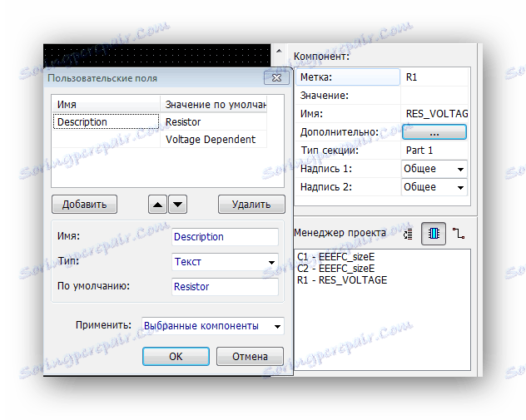The width and height of the screenshot is (526, 420).
Task: Confirm with the OK button
Action: tap(176, 356)
